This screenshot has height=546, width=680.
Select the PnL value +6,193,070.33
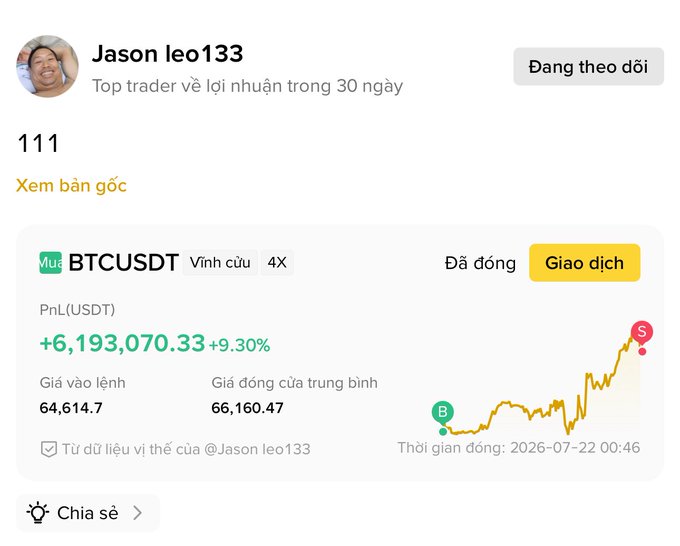coord(122,343)
